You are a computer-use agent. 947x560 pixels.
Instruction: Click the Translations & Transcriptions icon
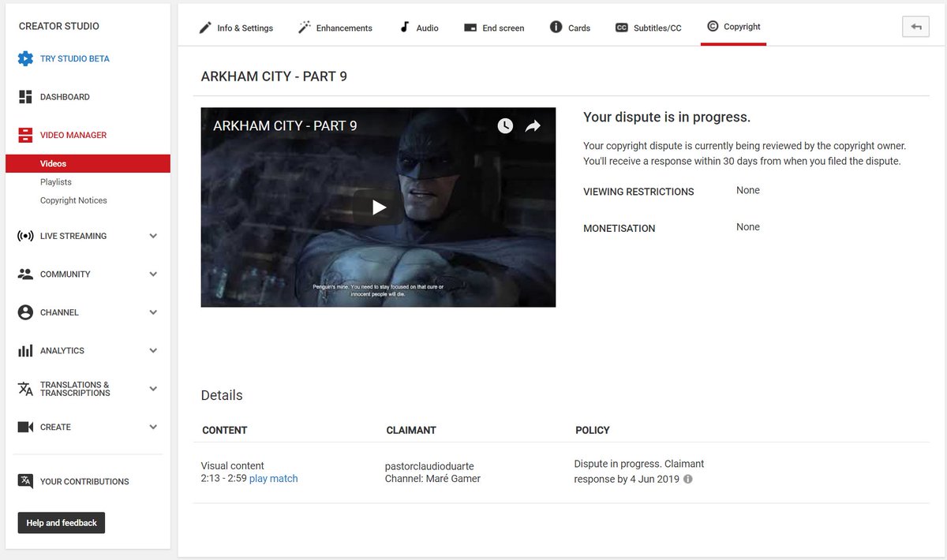point(25,389)
